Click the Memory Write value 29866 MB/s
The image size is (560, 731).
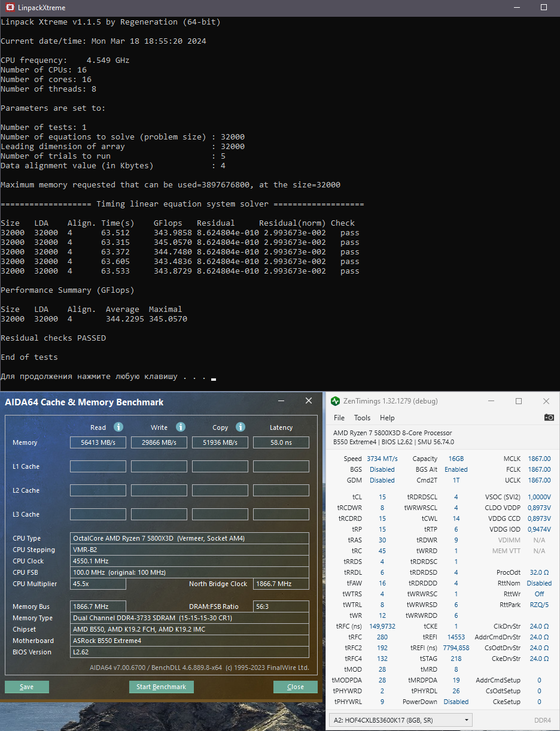pos(159,442)
